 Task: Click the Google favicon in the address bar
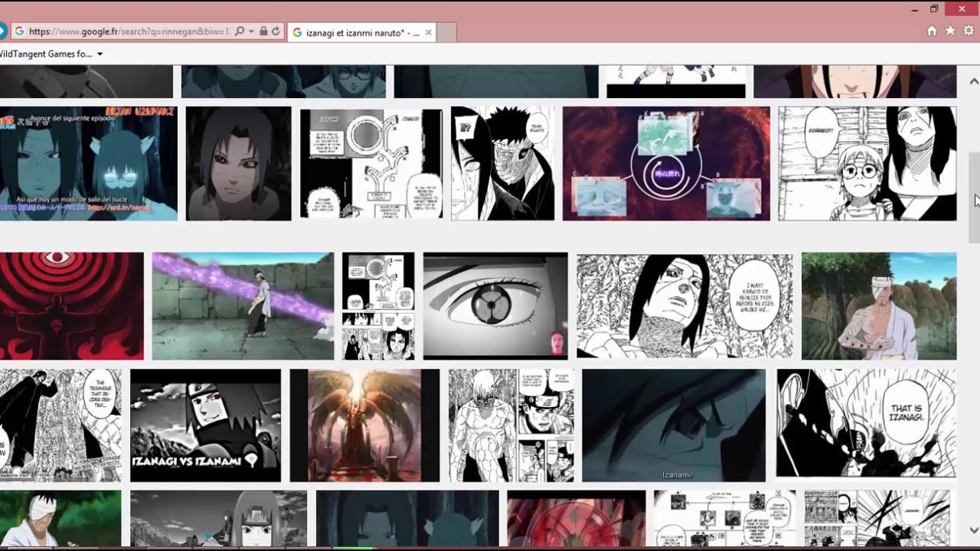[x=20, y=31]
